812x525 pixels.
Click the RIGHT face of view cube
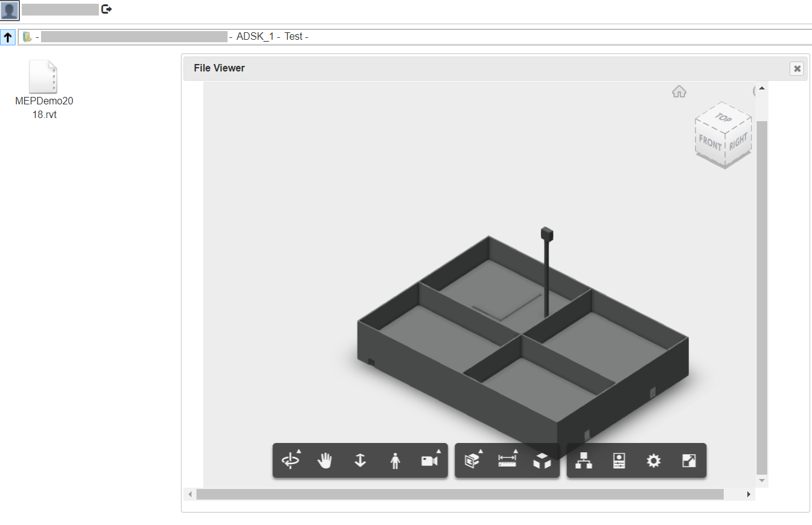coord(739,142)
